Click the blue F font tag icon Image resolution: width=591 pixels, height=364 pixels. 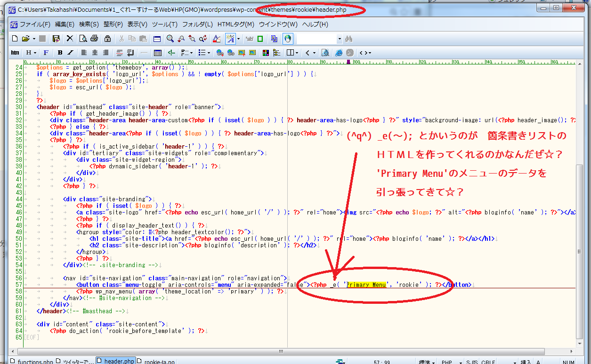pyautogui.click(x=46, y=53)
